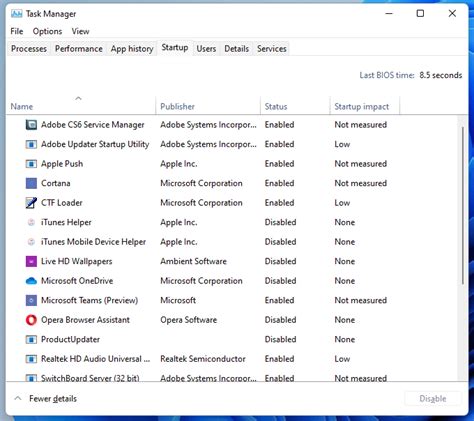
Task: Click the startup list vertical scrollbar
Action: click(x=463, y=205)
